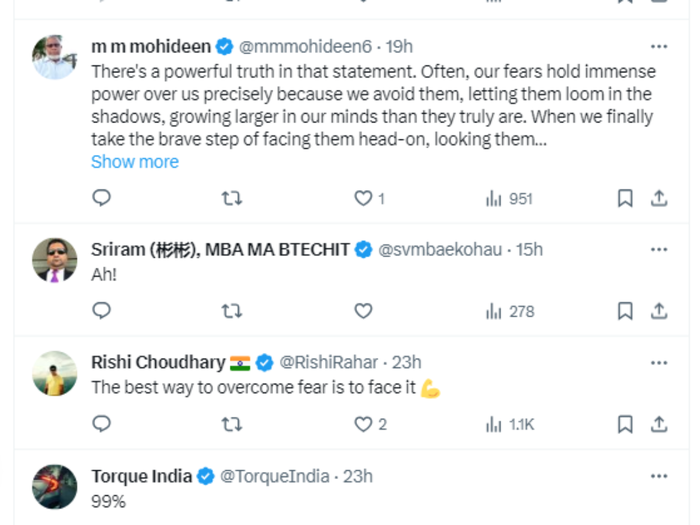Open more options on m m mohideen's tweet
700x525 pixels.
coord(659,46)
